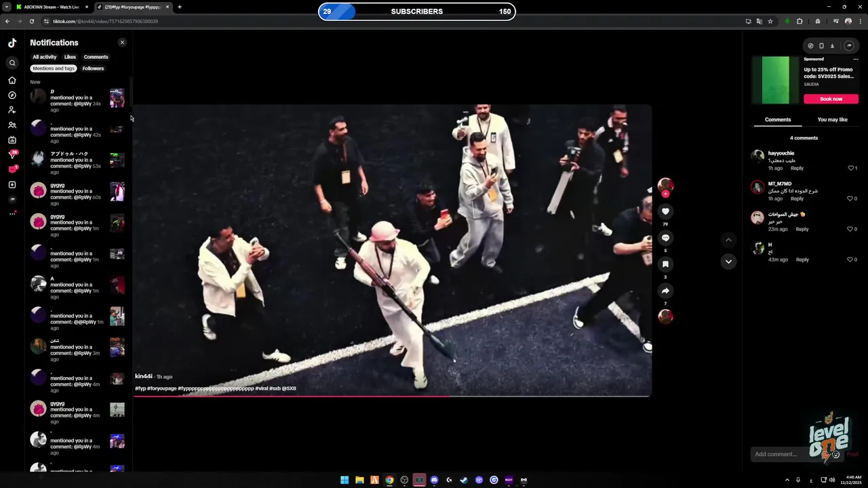
Task: Open Messages icon with 28 badge
Action: tap(12, 155)
